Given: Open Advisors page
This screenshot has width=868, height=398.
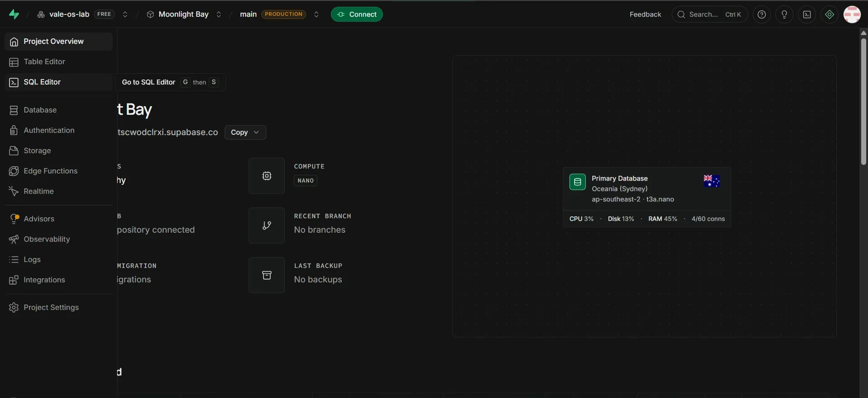Looking at the screenshot, I should tap(59, 219).
